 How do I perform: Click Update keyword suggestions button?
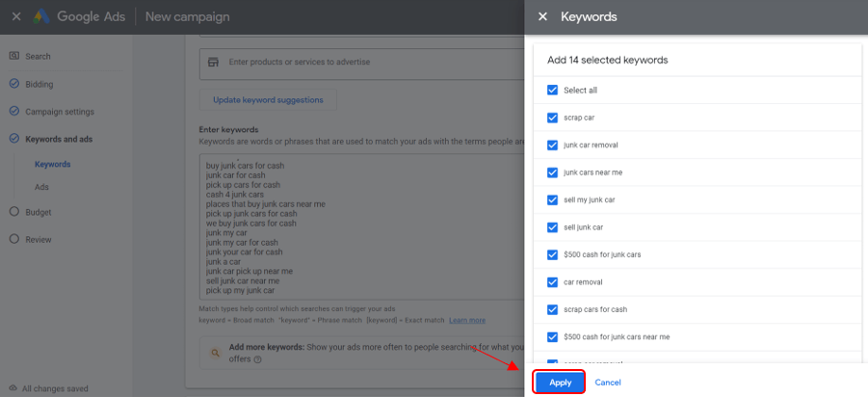[268, 100]
